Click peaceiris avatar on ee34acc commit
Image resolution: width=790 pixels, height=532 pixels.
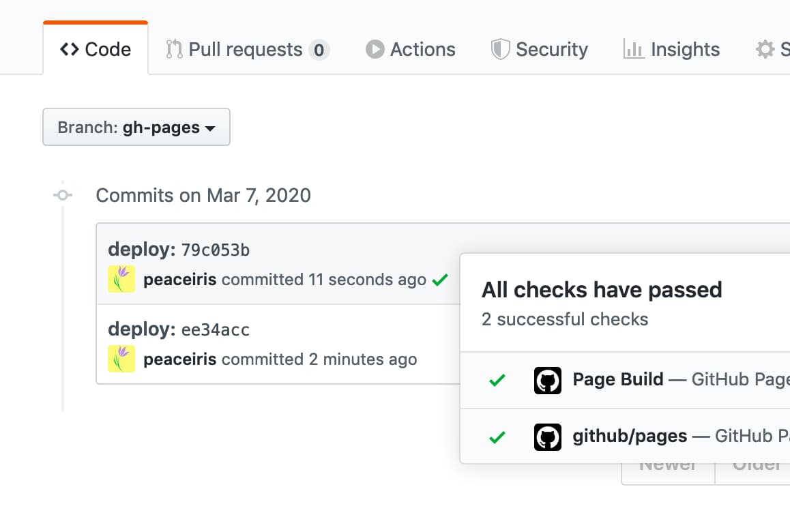click(121, 359)
